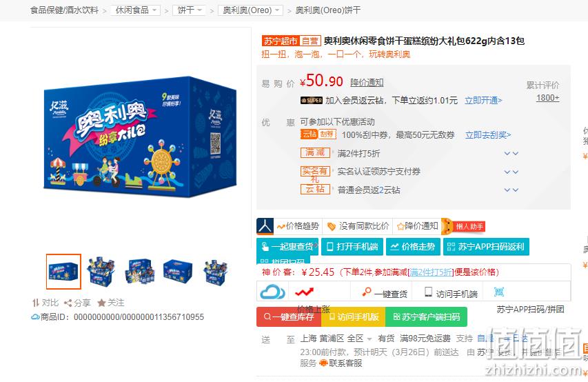This screenshot has height=382, width=588.
Task: Open 1800+ cumulative reviews
Action: point(547,99)
